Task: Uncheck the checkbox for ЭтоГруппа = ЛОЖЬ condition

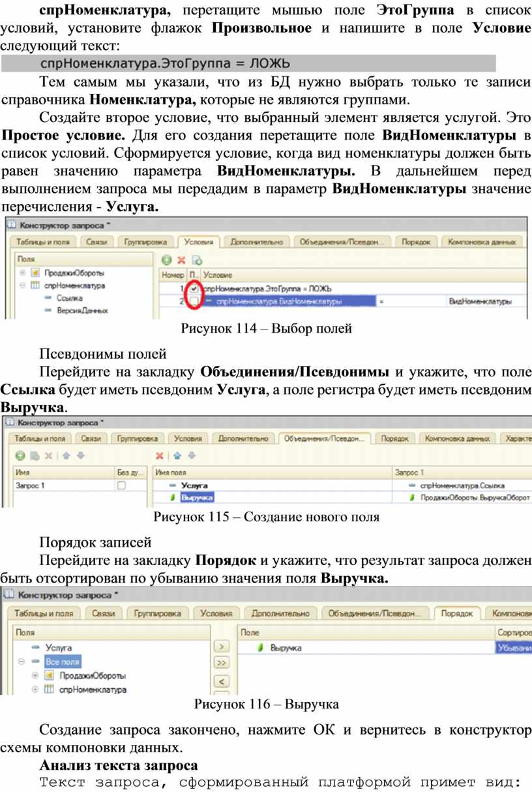Action: (194, 288)
